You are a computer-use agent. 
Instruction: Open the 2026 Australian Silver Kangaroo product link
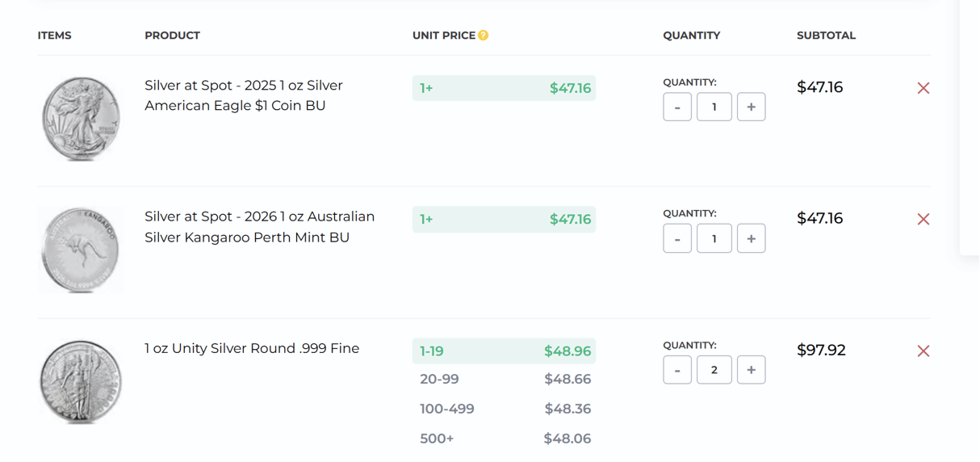[259, 227]
